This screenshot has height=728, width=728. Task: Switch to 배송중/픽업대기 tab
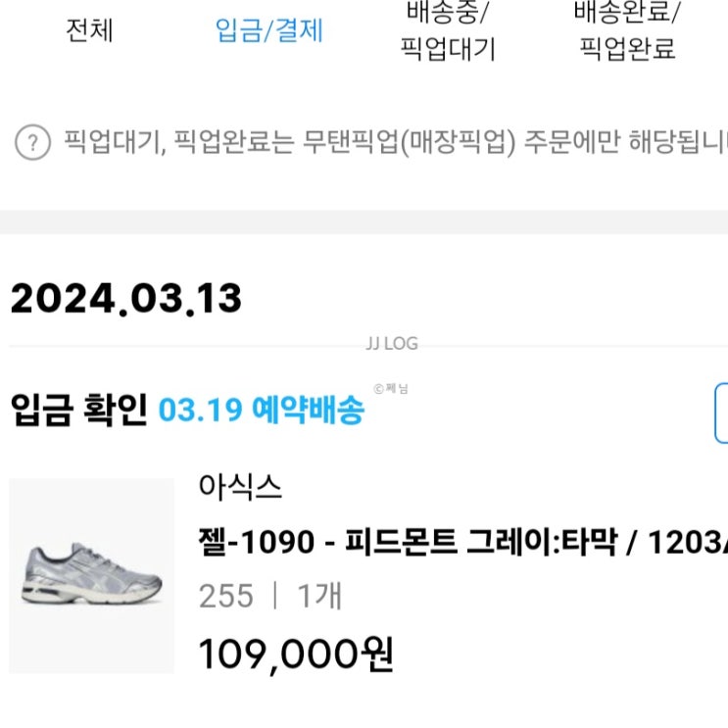448,30
